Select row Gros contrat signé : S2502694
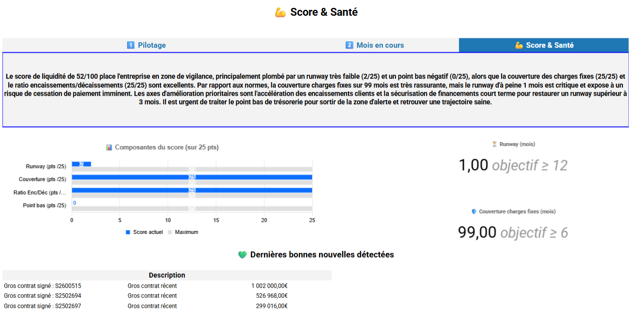The width and height of the screenshot is (644, 319). [x=167, y=296]
